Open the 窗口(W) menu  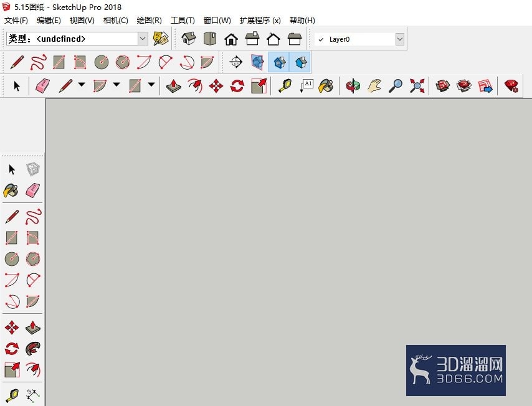pos(217,21)
